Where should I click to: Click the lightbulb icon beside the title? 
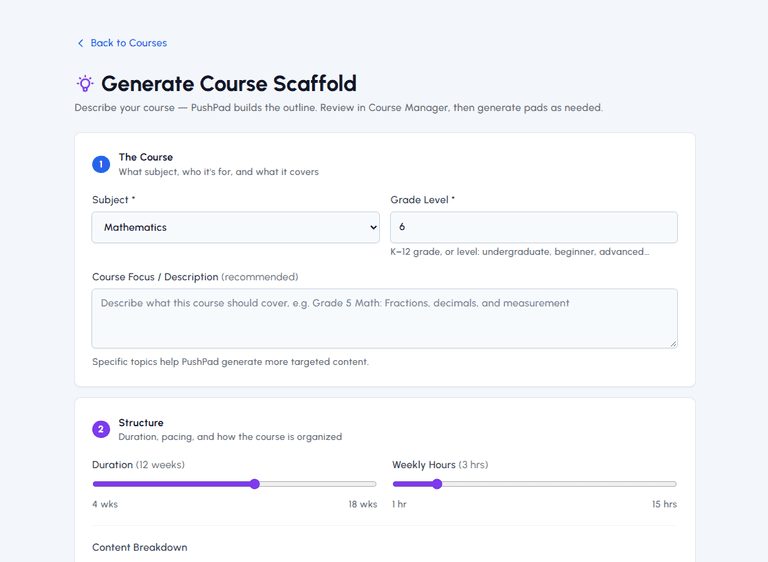85,83
